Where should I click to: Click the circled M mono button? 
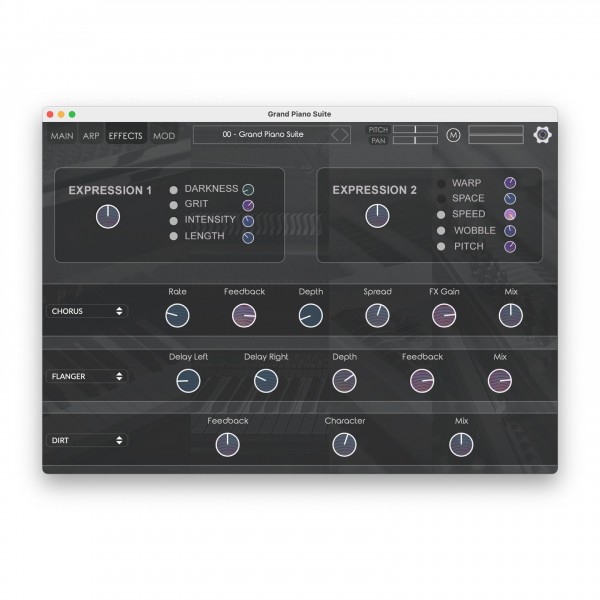pos(453,135)
